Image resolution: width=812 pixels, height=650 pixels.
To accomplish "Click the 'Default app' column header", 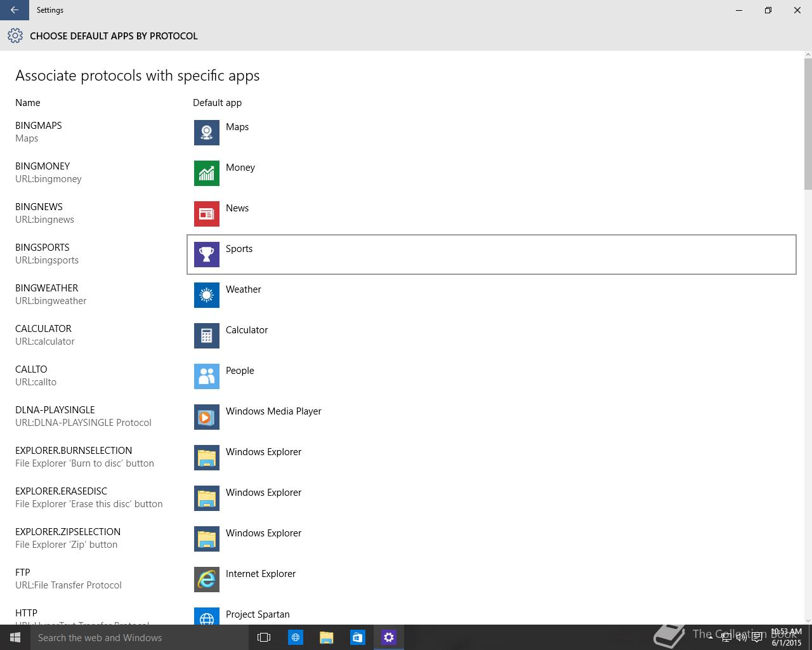I will click(217, 103).
